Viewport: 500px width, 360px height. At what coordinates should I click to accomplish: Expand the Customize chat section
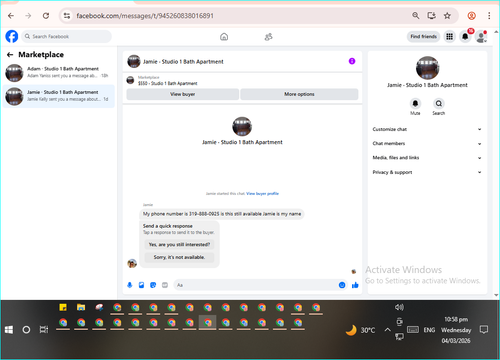click(427, 129)
